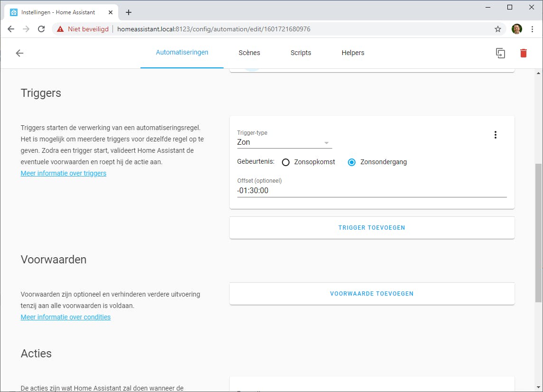The height and width of the screenshot is (392, 543).
Task: Minimize the Chrome window
Action: click(x=488, y=7)
